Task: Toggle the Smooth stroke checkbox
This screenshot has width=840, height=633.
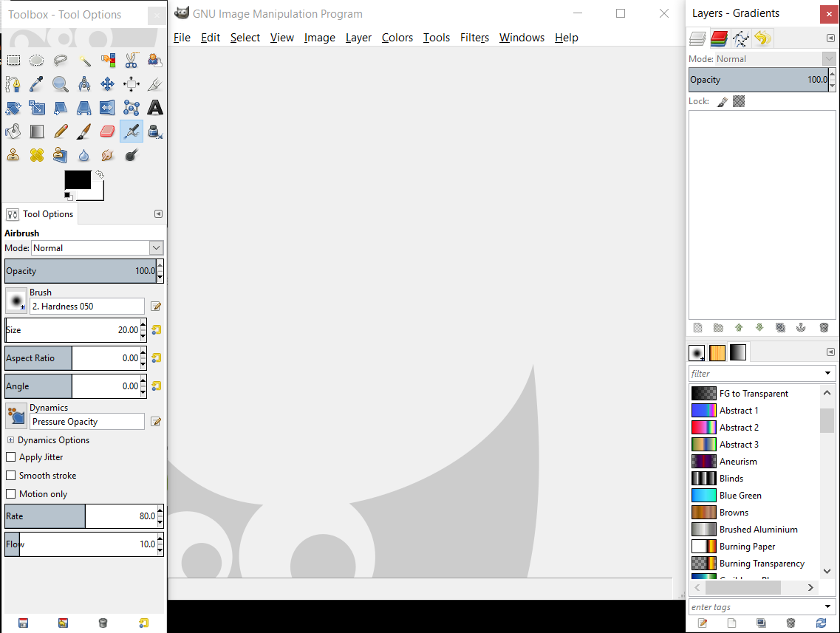Action: pyautogui.click(x=10, y=476)
